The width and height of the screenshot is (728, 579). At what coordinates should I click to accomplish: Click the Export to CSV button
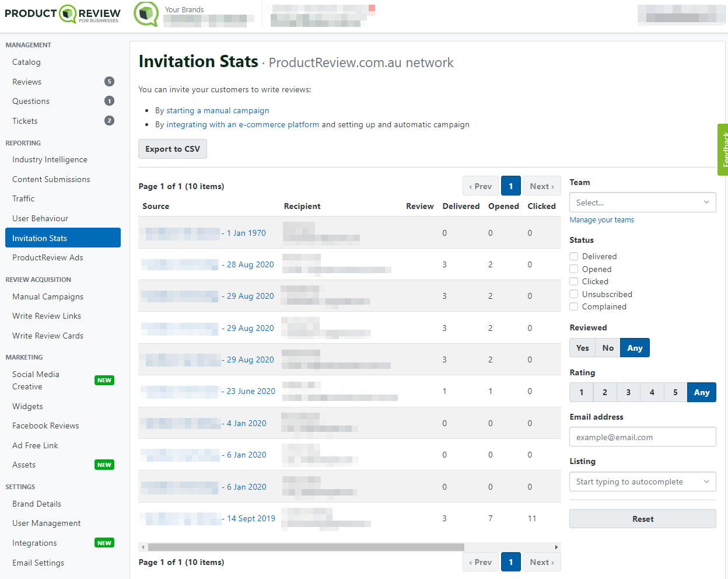(173, 149)
